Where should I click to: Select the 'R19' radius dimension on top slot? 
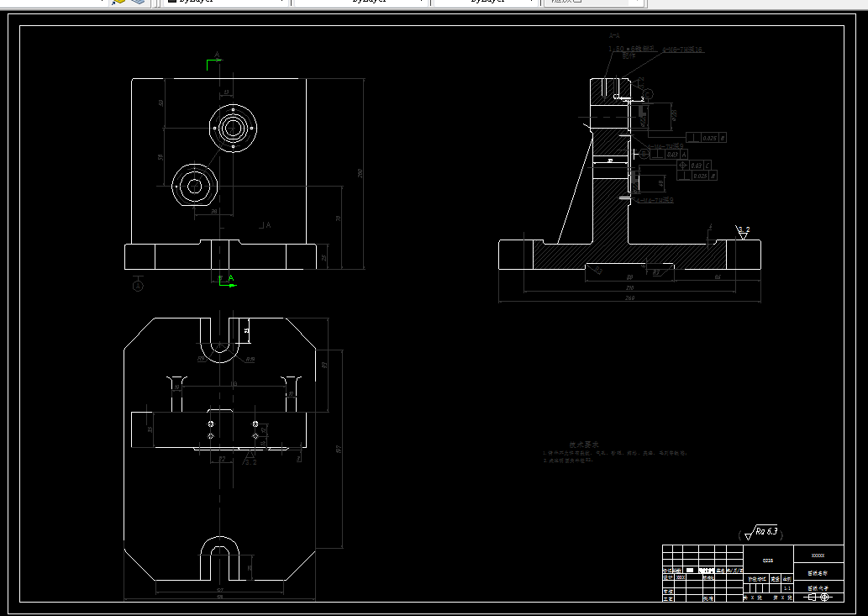pyautogui.click(x=250, y=360)
